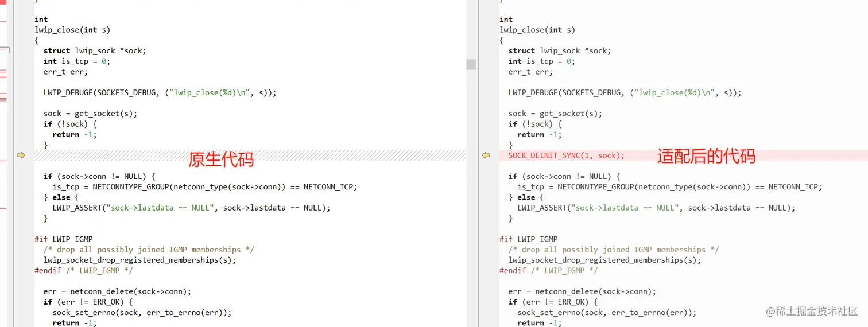Image resolution: width=868 pixels, height=327 pixels.
Task: Click the LWIP_DEBUGF line in the right pane
Action: click(x=625, y=92)
